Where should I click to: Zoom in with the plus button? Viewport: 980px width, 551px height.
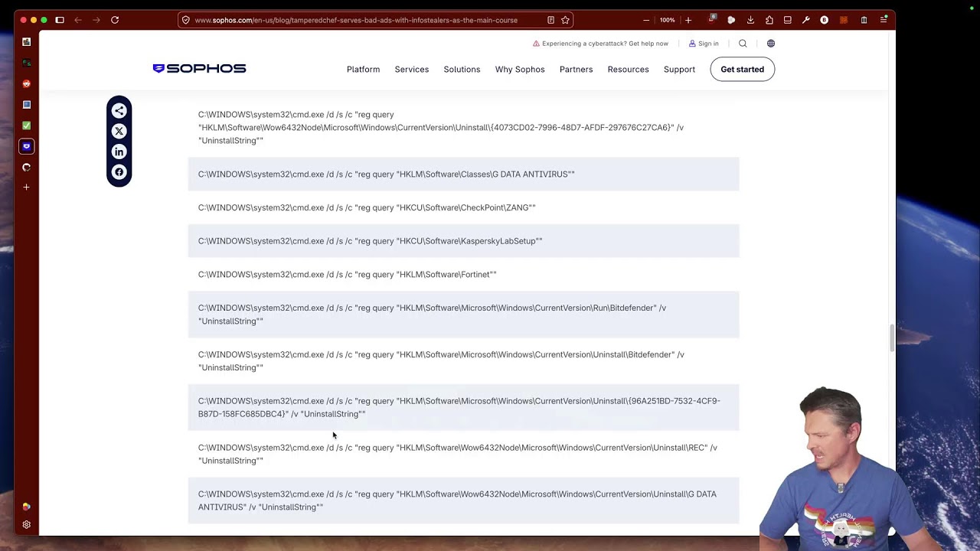point(688,20)
